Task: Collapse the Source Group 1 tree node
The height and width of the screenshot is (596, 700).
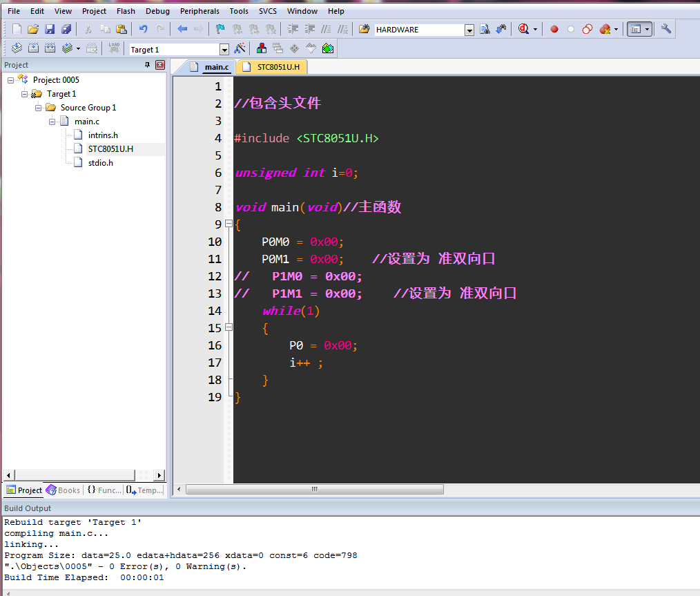Action: pos(39,108)
